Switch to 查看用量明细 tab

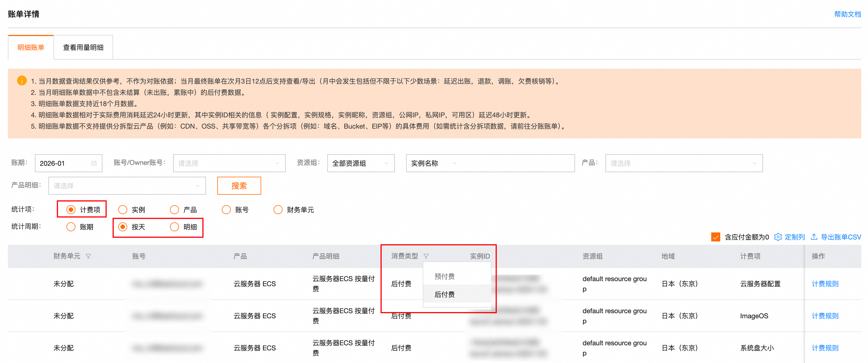click(83, 48)
